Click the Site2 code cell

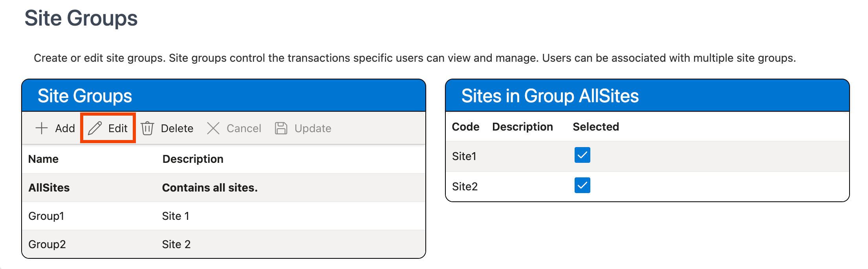tap(465, 186)
